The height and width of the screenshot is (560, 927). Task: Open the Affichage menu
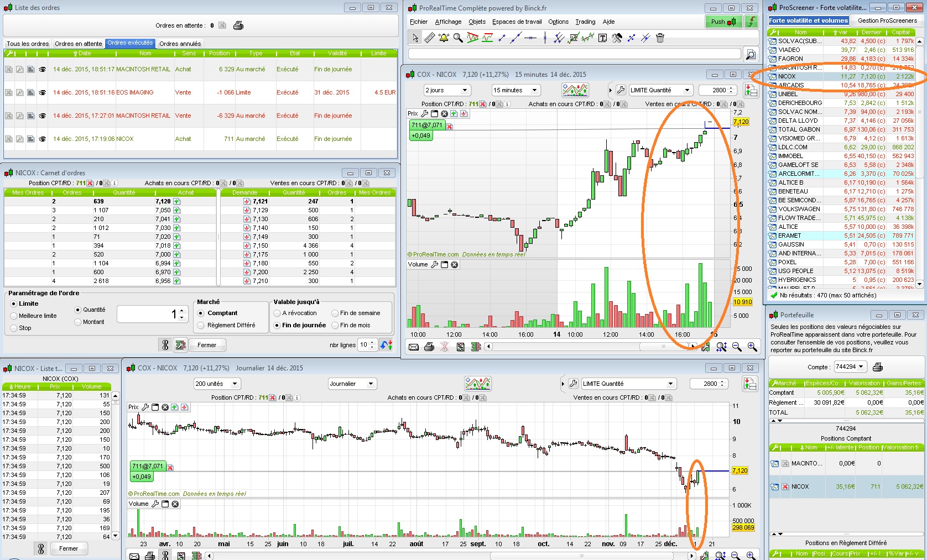click(x=448, y=22)
